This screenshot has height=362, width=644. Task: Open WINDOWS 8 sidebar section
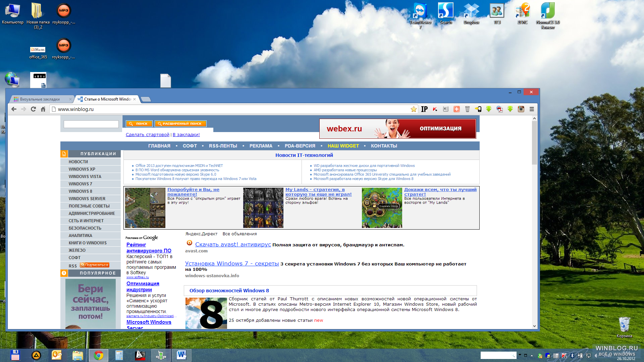pyautogui.click(x=91, y=191)
